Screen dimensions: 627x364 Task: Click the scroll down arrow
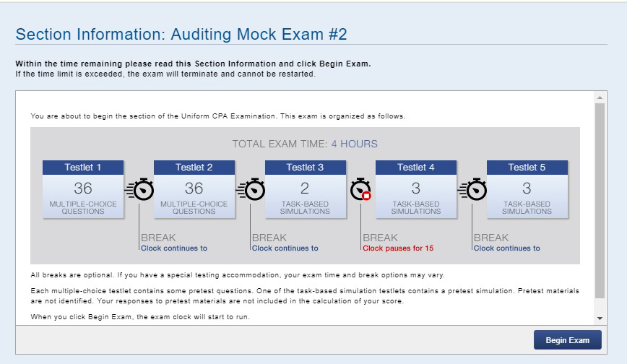(x=600, y=318)
